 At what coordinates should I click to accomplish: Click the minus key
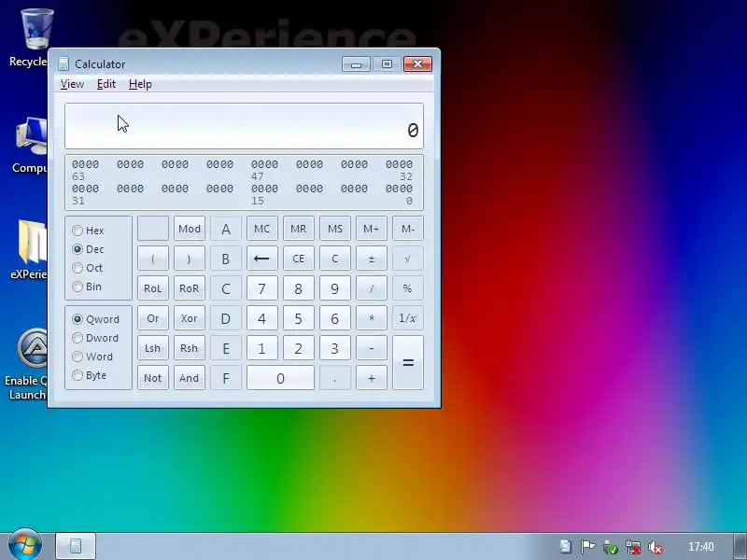[372, 348]
